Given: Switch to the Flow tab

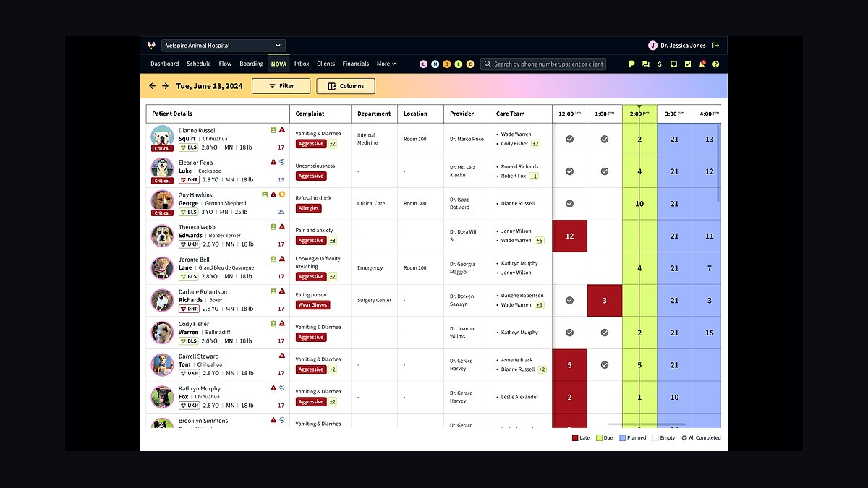Looking at the screenshot, I should click(225, 64).
